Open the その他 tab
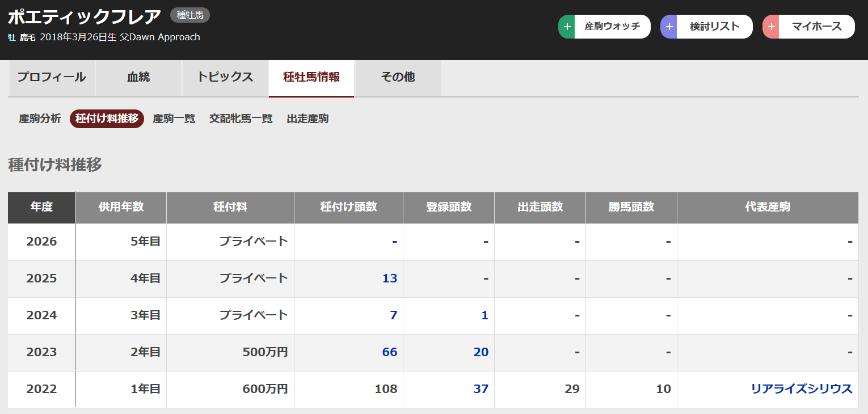Viewport: 868px width, 414px height. 398,77
